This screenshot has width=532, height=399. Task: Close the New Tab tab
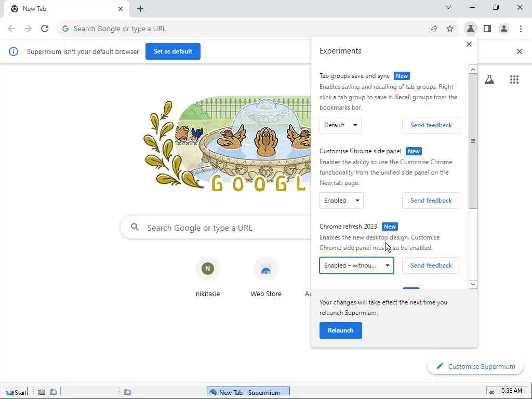(121, 9)
